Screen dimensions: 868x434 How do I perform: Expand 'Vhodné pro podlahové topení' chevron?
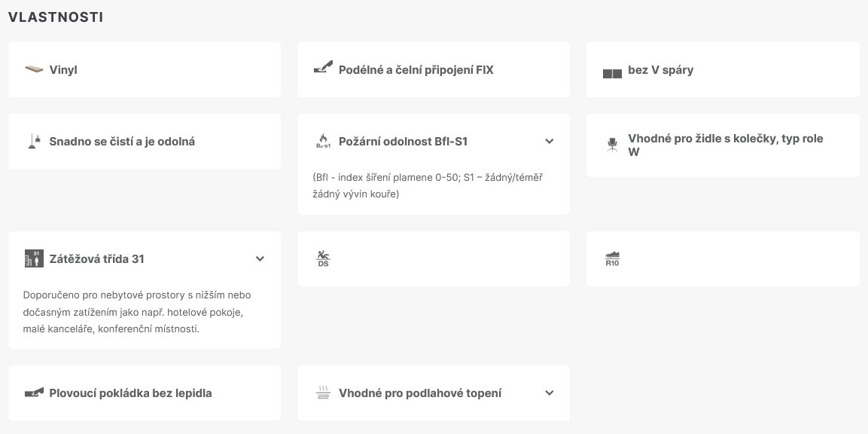[x=550, y=393]
